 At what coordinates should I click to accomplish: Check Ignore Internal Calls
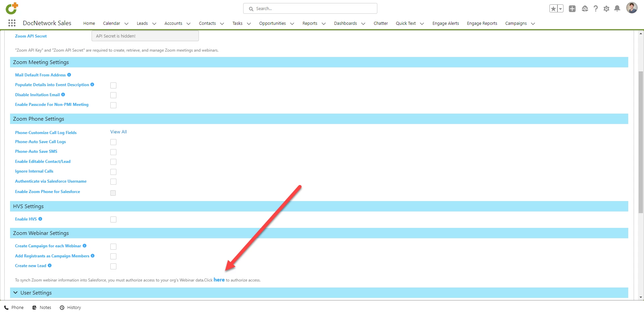pos(113,172)
